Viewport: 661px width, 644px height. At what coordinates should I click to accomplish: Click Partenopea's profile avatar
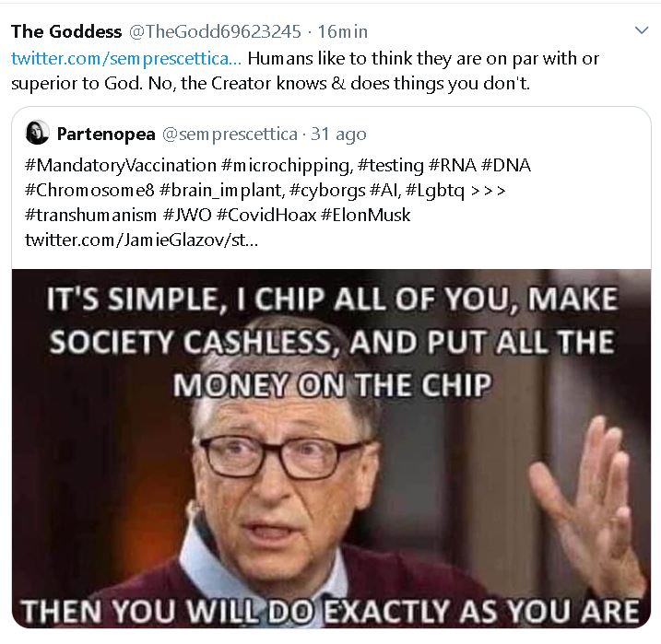(x=38, y=133)
